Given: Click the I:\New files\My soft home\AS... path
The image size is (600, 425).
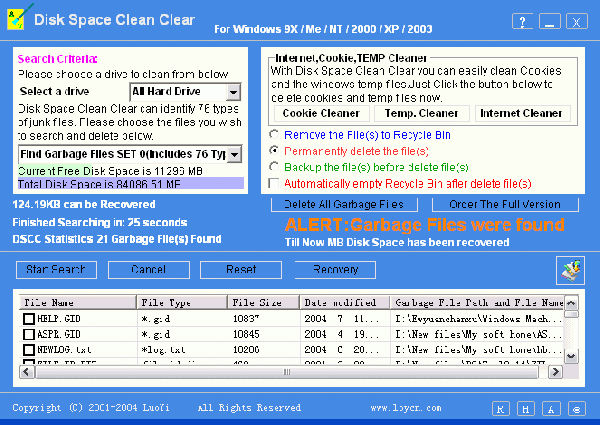Looking at the screenshot, I should click(478, 334).
